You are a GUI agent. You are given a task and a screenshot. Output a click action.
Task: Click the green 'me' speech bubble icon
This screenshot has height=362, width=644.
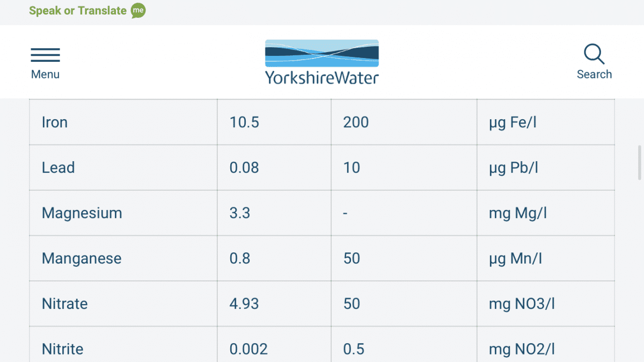click(138, 10)
